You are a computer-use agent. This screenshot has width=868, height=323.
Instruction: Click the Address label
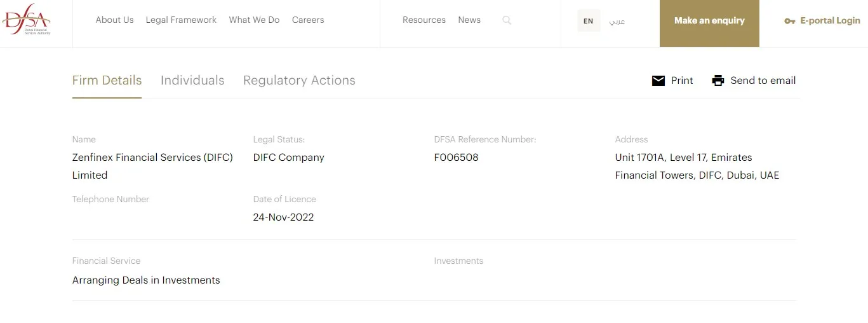(x=631, y=139)
